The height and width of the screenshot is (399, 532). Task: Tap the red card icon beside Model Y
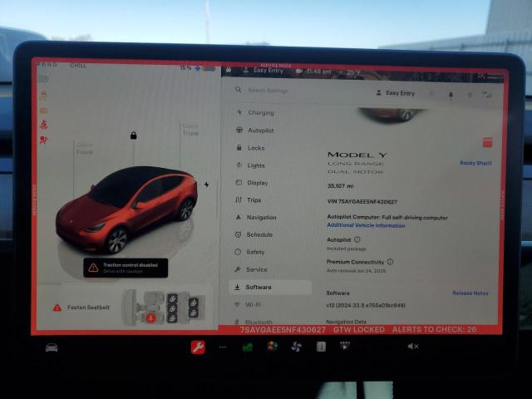[x=487, y=142]
